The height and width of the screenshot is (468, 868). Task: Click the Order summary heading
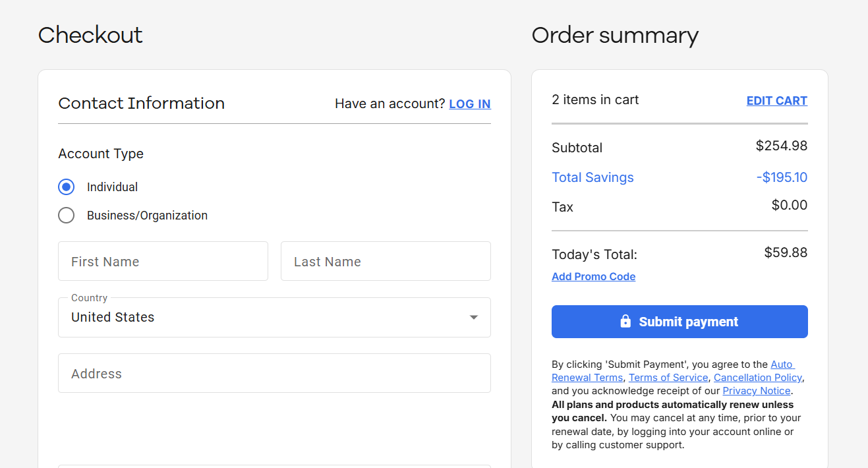(x=615, y=35)
